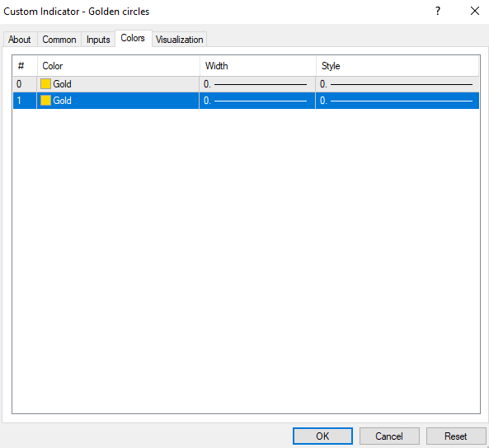Click the Gold color swatch in row 0
Screen dimensions: 489x448
[x=45, y=84]
